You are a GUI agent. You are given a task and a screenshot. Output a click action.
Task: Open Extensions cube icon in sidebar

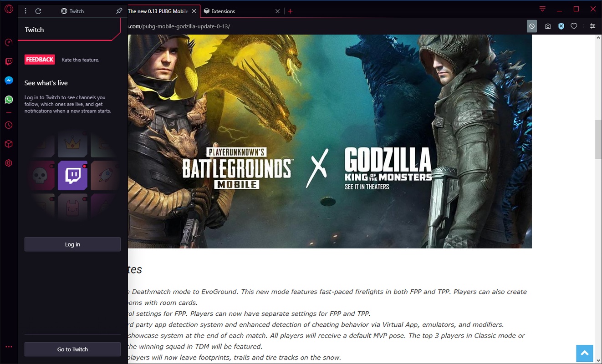(x=9, y=144)
